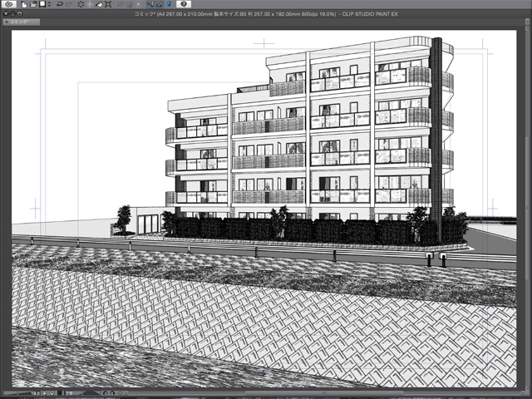Click the rotation angle 0.0 field
The width and height of the screenshot is (532, 399).
click(x=69, y=393)
